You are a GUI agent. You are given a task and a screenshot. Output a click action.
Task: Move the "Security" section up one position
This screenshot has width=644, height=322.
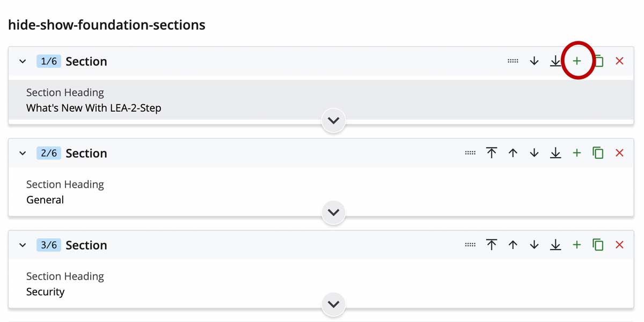(513, 245)
